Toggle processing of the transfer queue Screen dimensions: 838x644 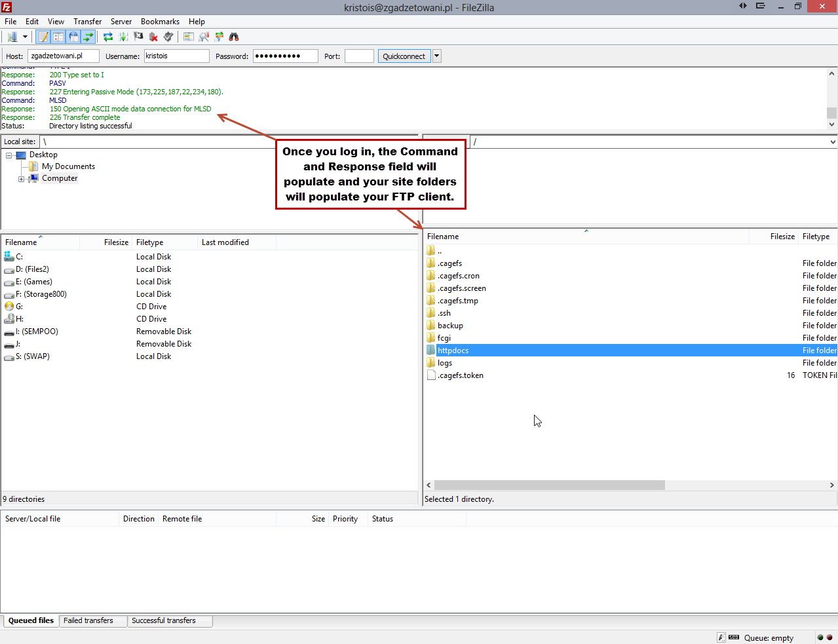pyautogui.click(x=123, y=37)
